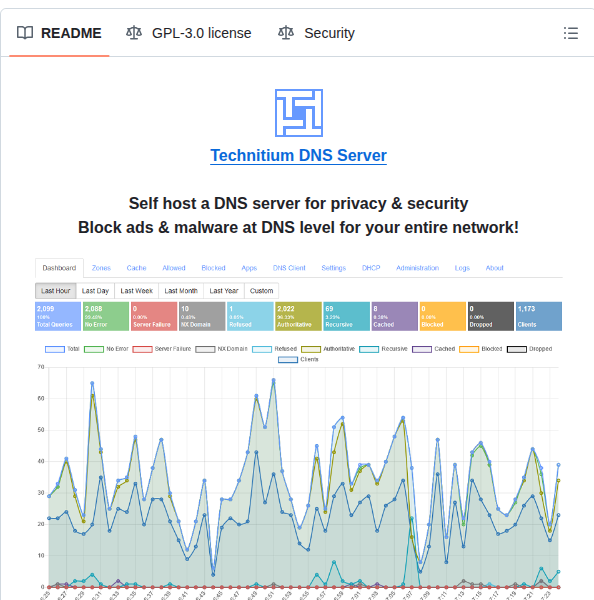Image resolution: width=594 pixels, height=600 pixels.
Task: Click the 1,173 Clients stat tile
Action: [x=539, y=316]
